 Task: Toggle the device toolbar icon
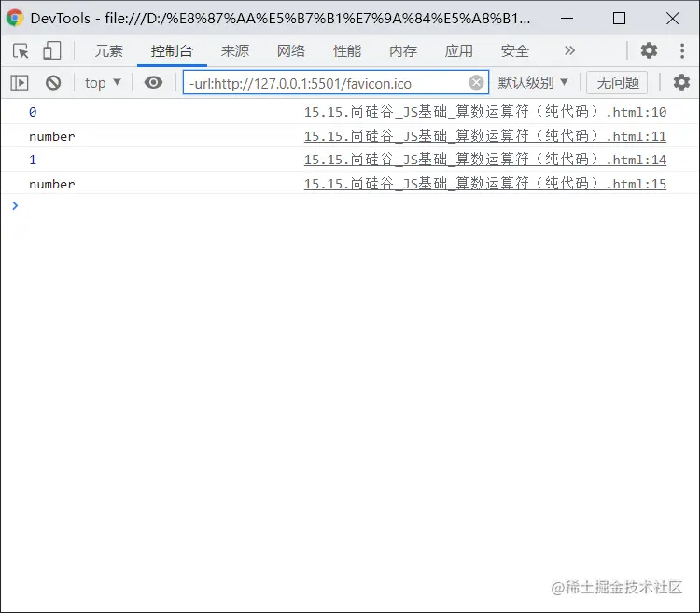coord(51,51)
